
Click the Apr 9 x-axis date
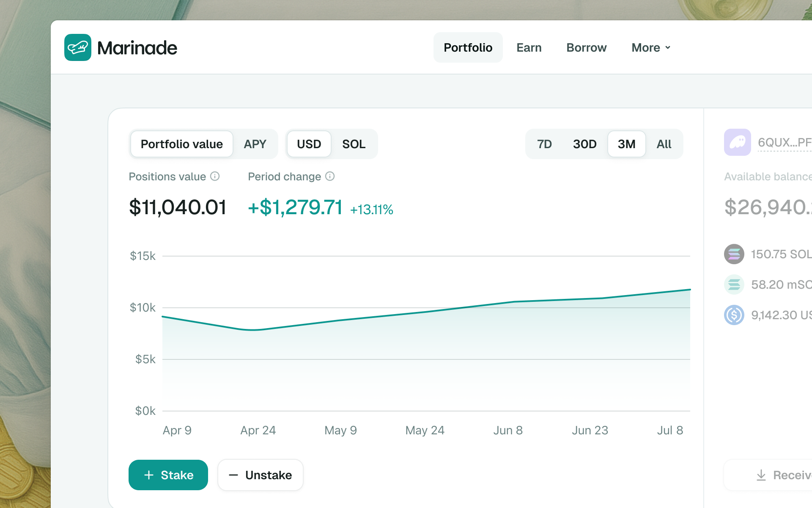tap(177, 431)
